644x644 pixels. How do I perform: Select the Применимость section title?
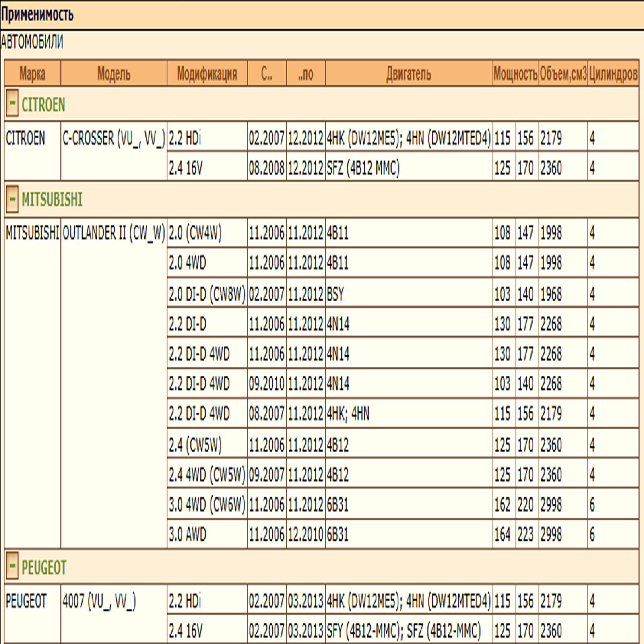pos(37,14)
